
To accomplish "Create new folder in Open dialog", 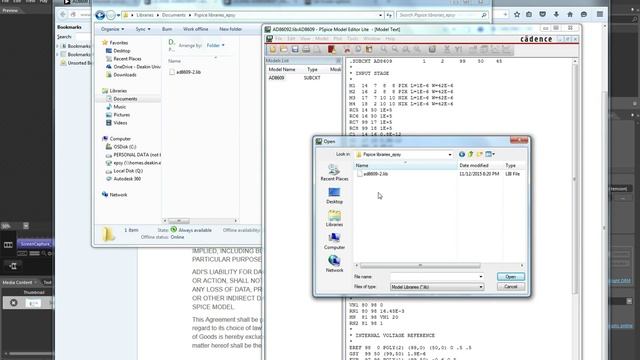I will [480, 154].
